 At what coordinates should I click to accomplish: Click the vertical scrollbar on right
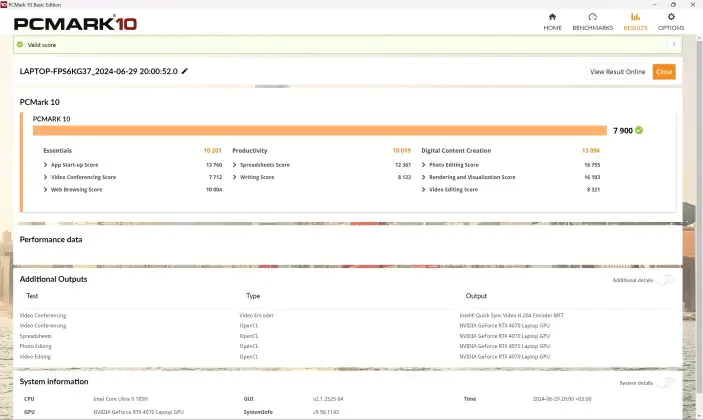tap(699, 215)
